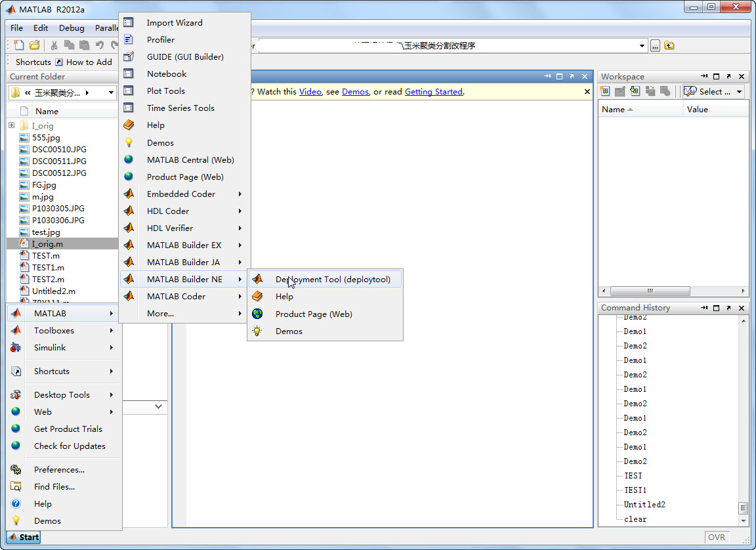The image size is (756, 550).
Task: Click Untitled2 in Command History
Action: coord(644,505)
